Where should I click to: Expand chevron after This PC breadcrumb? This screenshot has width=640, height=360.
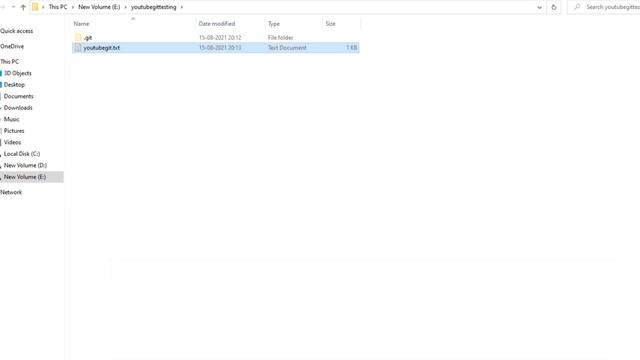73,7
